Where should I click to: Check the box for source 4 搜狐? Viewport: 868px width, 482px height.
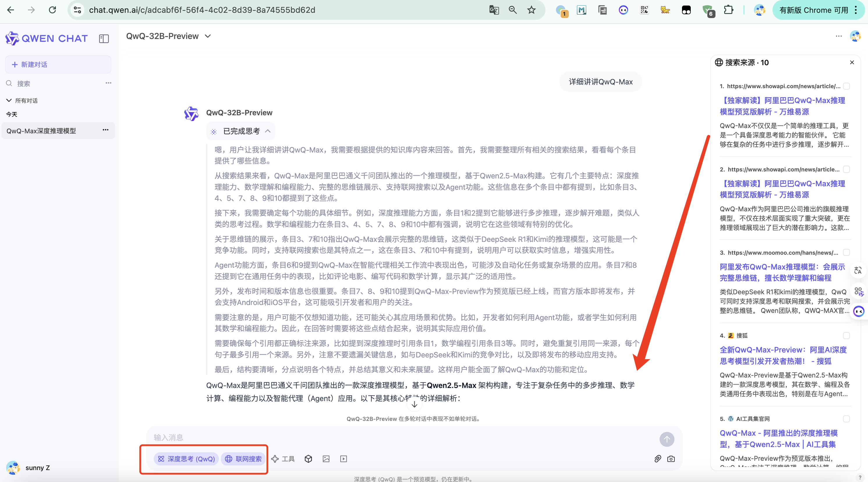click(x=846, y=336)
